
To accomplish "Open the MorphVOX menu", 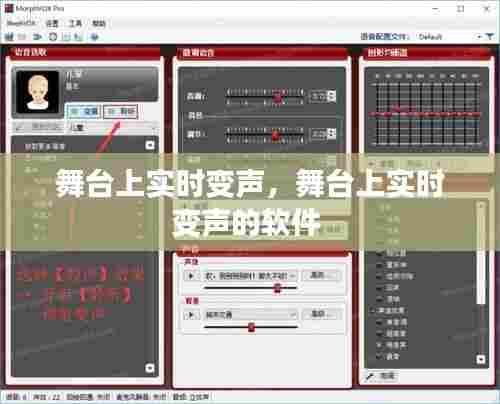I will [21, 23].
